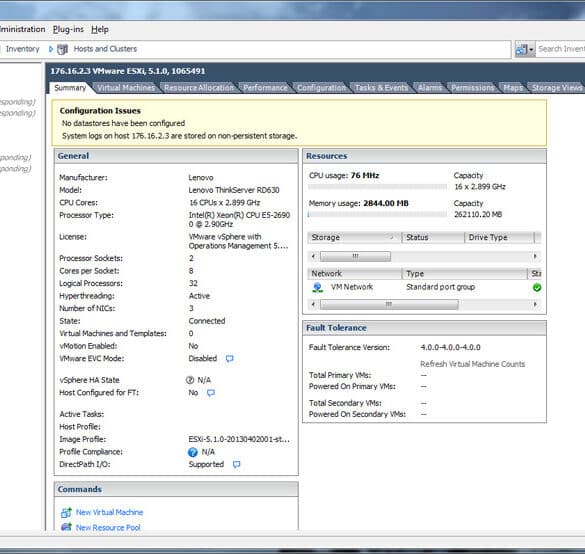This screenshot has height=554, width=585.
Task: Switch to the Permissions tab
Action: 473,88
